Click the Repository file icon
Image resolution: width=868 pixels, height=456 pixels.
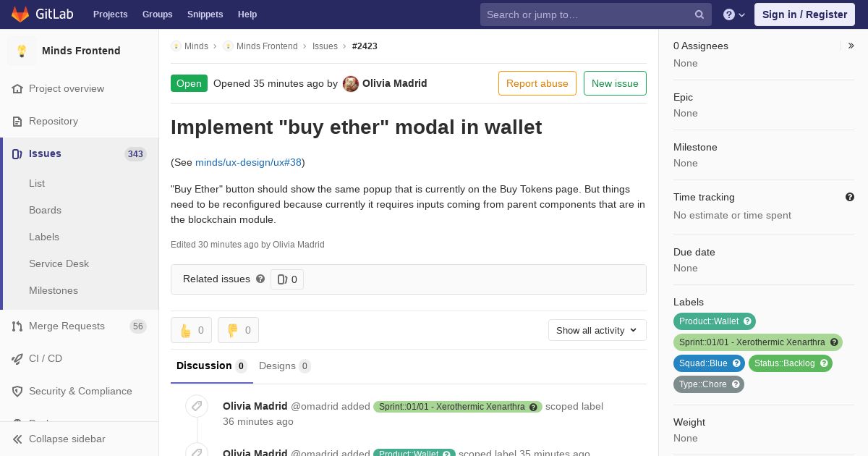[x=17, y=121]
